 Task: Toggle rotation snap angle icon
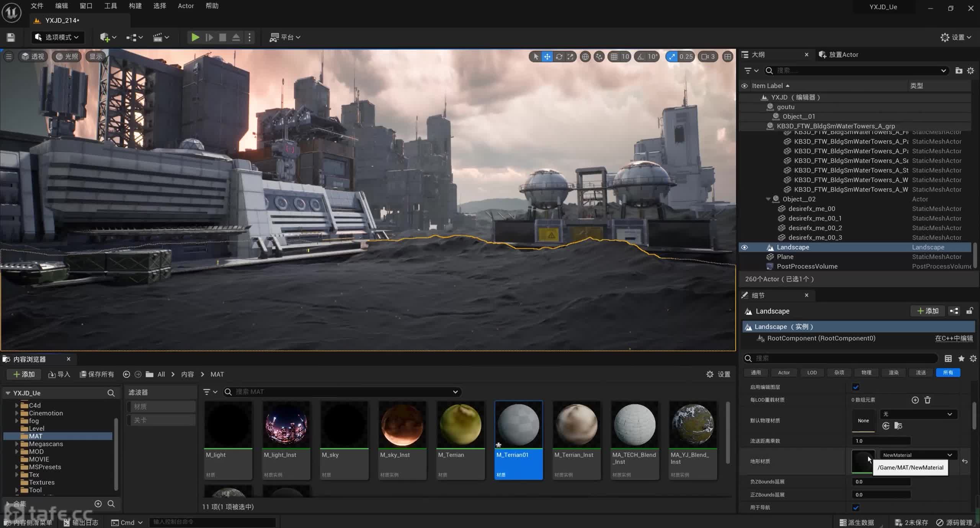coord(641,57)
